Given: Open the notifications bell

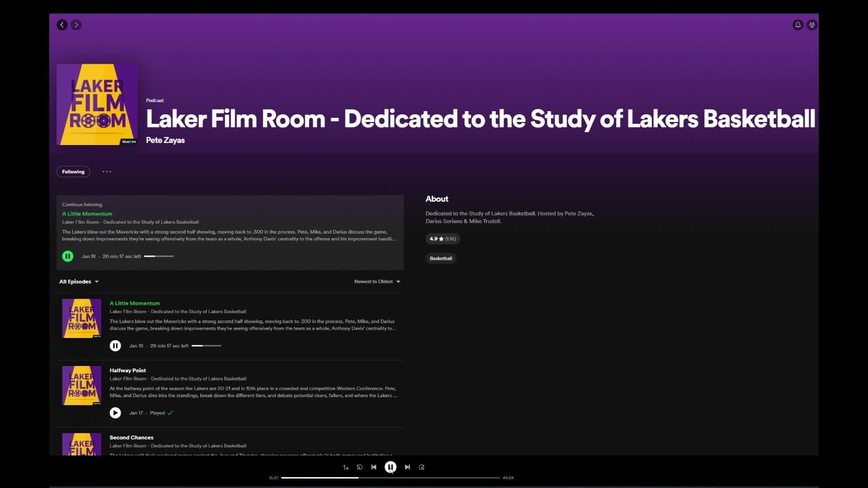Looking at the screenshot, I should pyautogui.click(x=798, y=25).
